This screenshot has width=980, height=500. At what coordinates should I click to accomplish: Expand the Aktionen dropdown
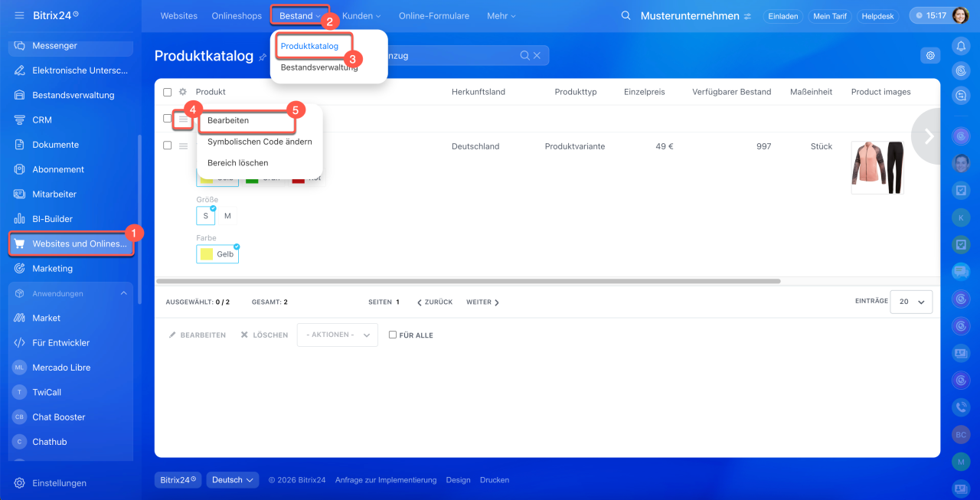[x=337, y=335]
